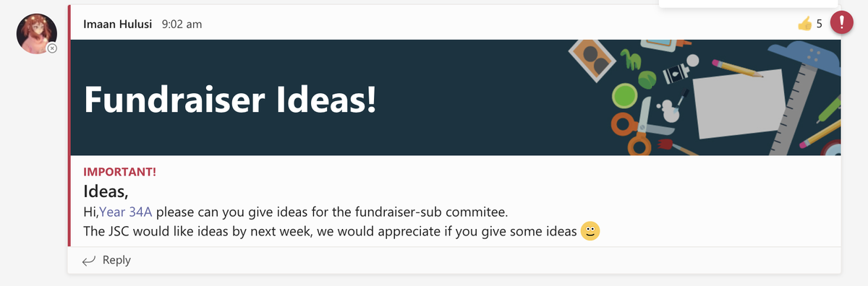Viewport: 868px width, 286px height.
Task: Click the thumbs up reaction icon
Action: pyautogui.click(x=805, y=24)
